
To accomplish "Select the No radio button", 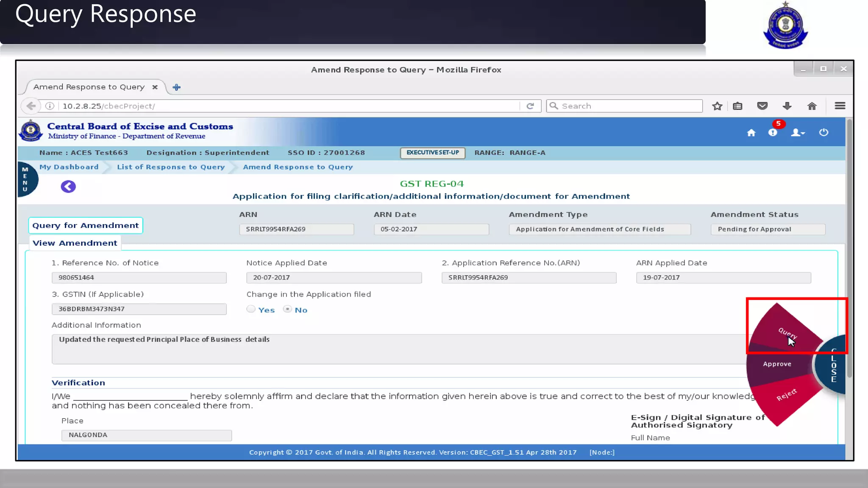I will click(x=288, y=309).
